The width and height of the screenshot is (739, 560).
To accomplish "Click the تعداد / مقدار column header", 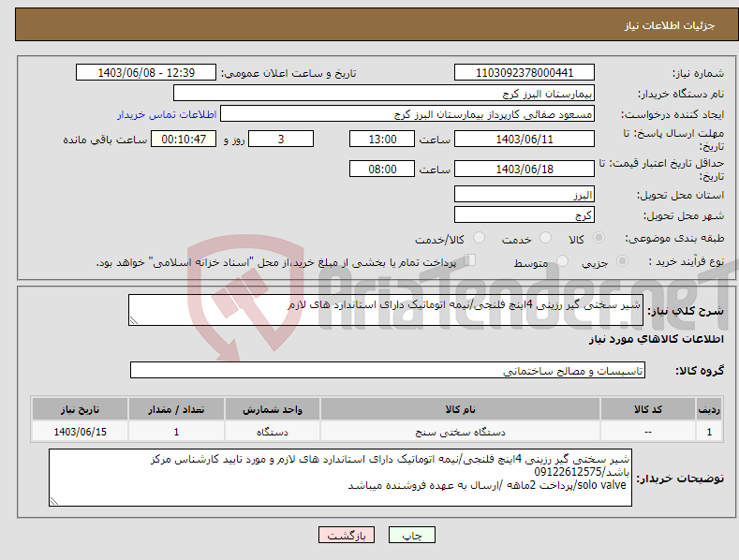I will pos(176,409).
